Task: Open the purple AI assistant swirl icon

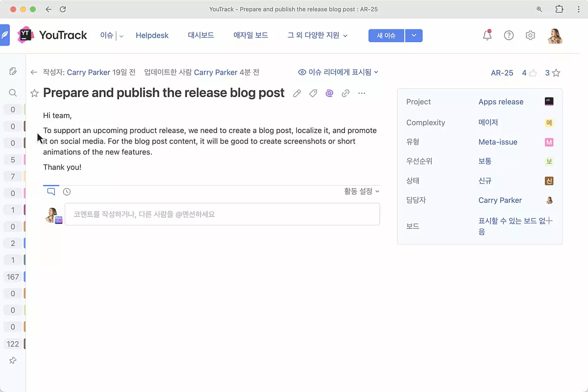Action: (x=329, y=93)
